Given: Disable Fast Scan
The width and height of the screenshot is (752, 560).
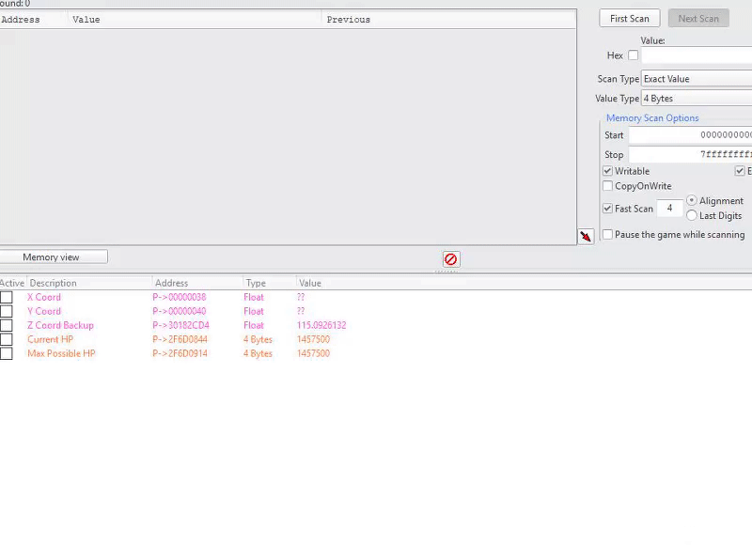Looking at the screenshot, I should click(x=607, y=209).
